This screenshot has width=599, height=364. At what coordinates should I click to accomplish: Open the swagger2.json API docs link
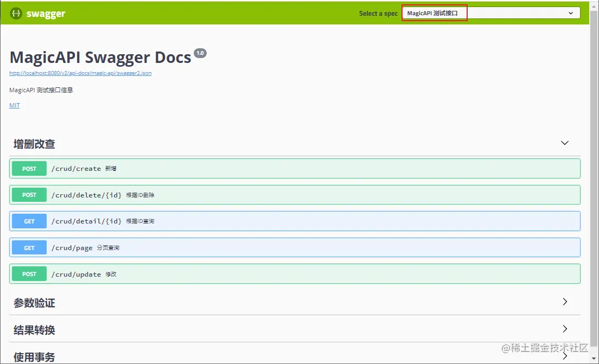80,73
